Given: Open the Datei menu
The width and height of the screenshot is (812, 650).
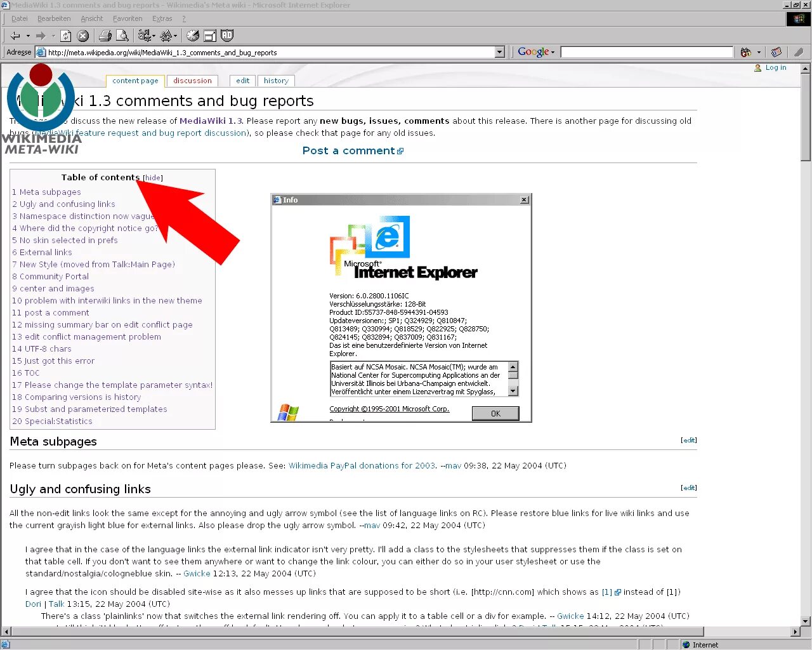Looking at the screenshot, I should coord(20,18).
